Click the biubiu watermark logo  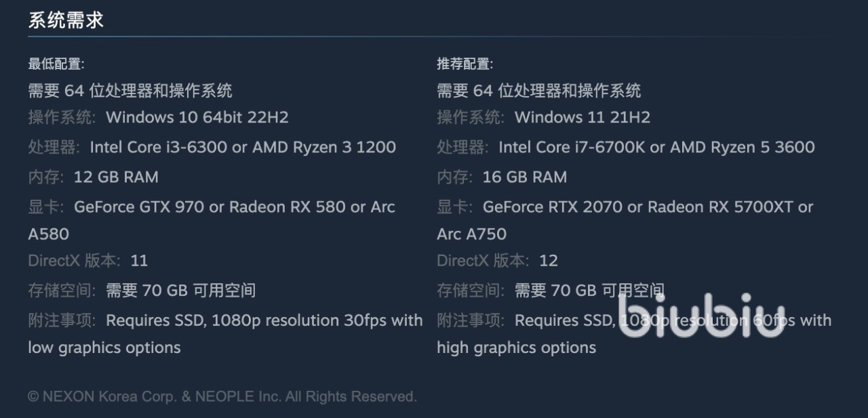click(x=701, y=315)
